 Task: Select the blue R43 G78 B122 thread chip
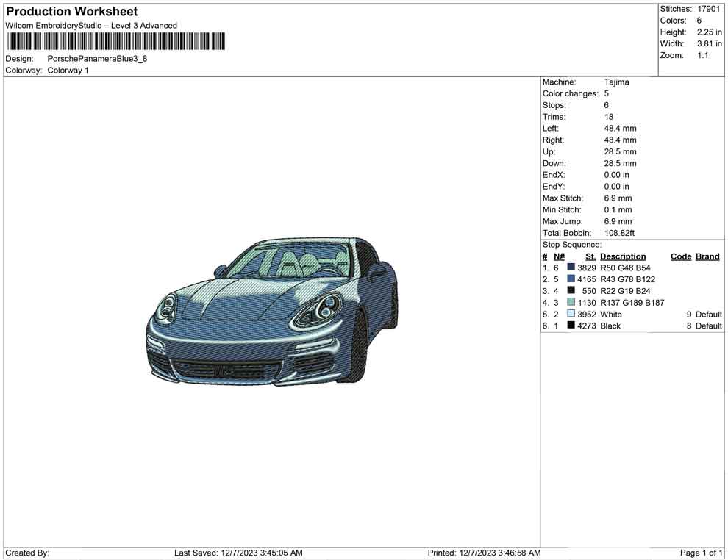(571, 279)
